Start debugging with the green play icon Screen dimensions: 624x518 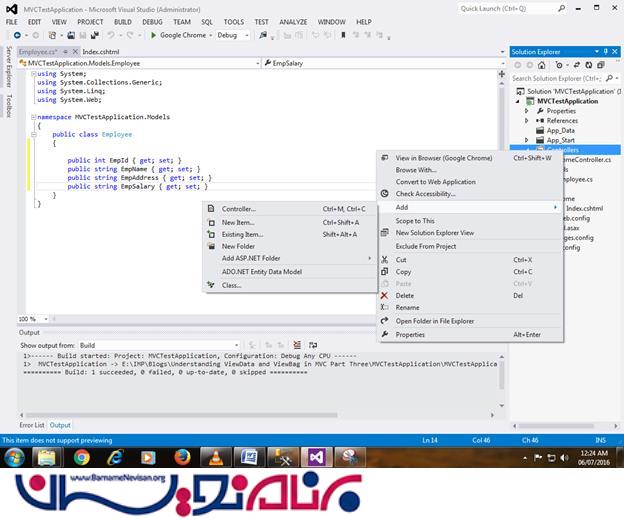coord(153,35)
